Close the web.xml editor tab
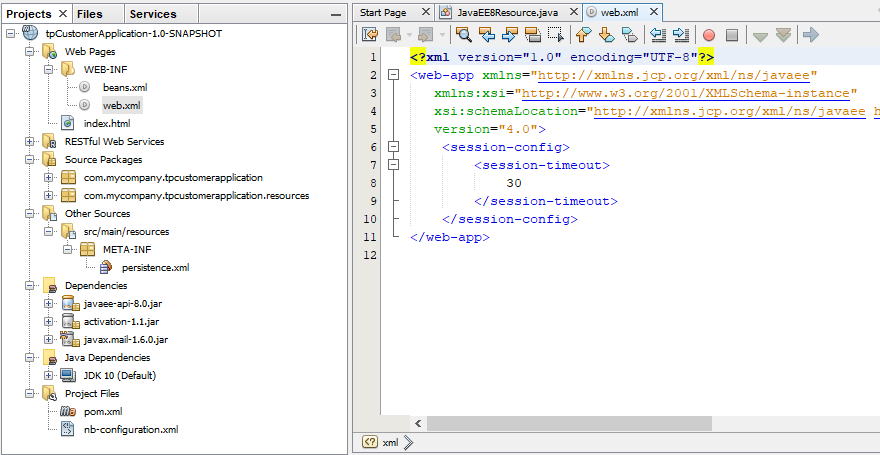The width and height of the screenshot is (880, 455). tap(653, 12)
